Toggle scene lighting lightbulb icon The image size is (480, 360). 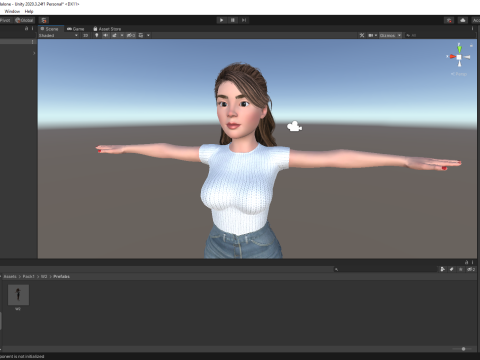97,35
